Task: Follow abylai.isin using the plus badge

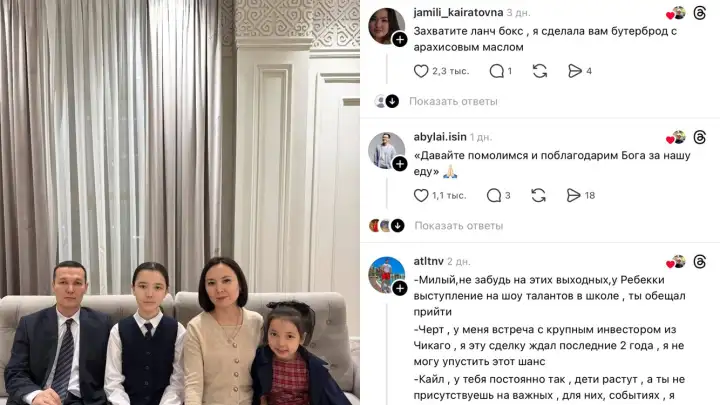Action: tap(400, 164)
